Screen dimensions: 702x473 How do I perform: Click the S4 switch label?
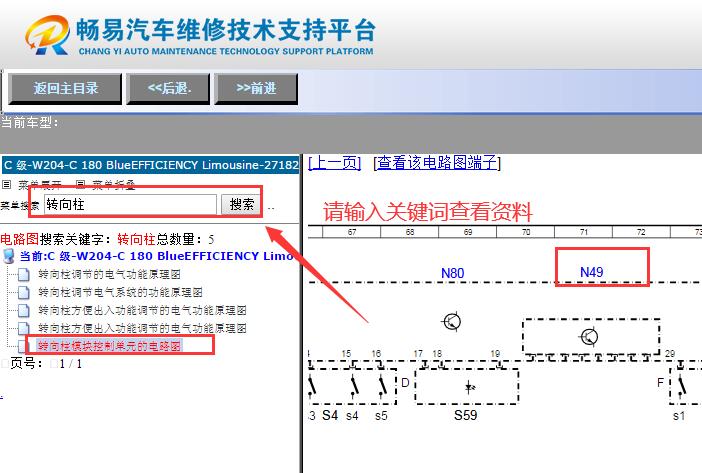click(x=330, y=415)
